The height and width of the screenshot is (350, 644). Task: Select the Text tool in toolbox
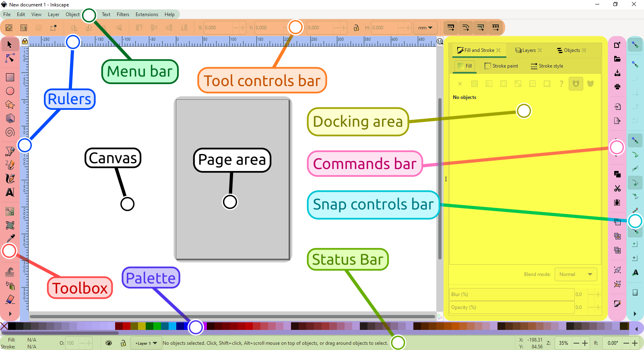[10, 192]
